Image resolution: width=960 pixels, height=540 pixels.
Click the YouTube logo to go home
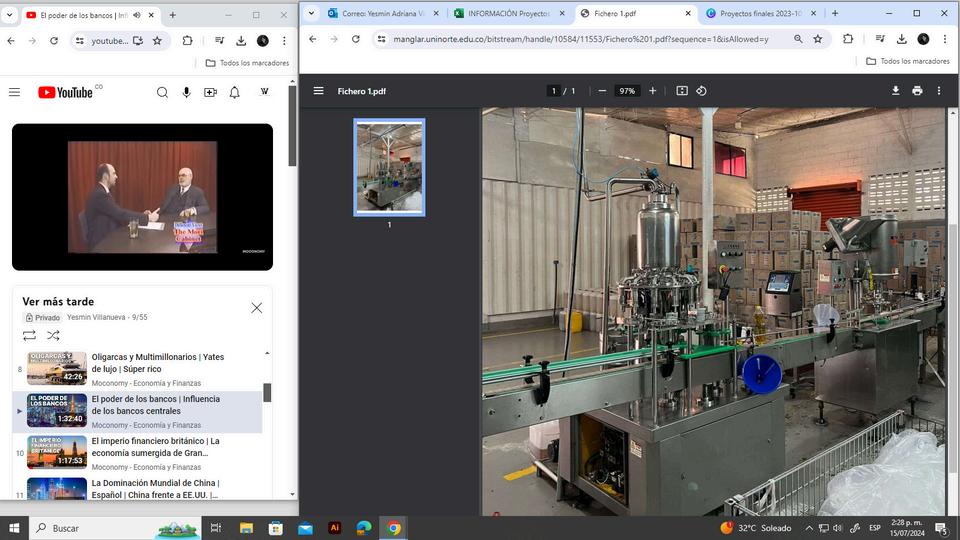[66, 92]
